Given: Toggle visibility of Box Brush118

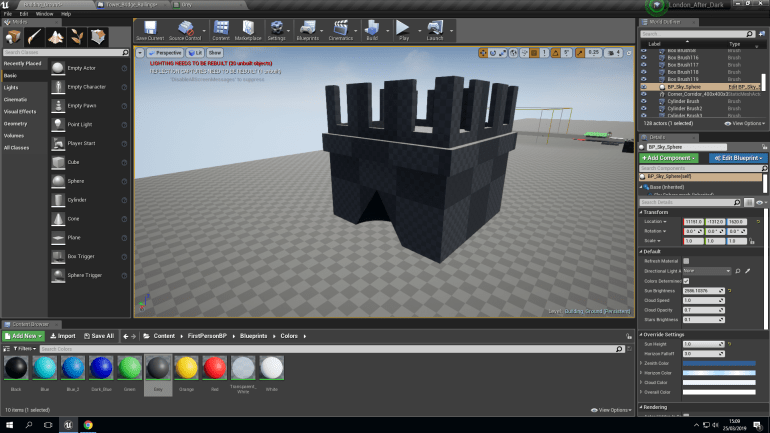Looking at the screenshot, I should (x=644, y=72).
